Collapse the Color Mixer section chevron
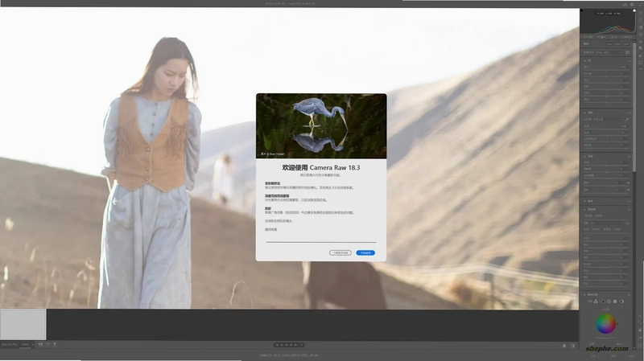 [585, 210]
